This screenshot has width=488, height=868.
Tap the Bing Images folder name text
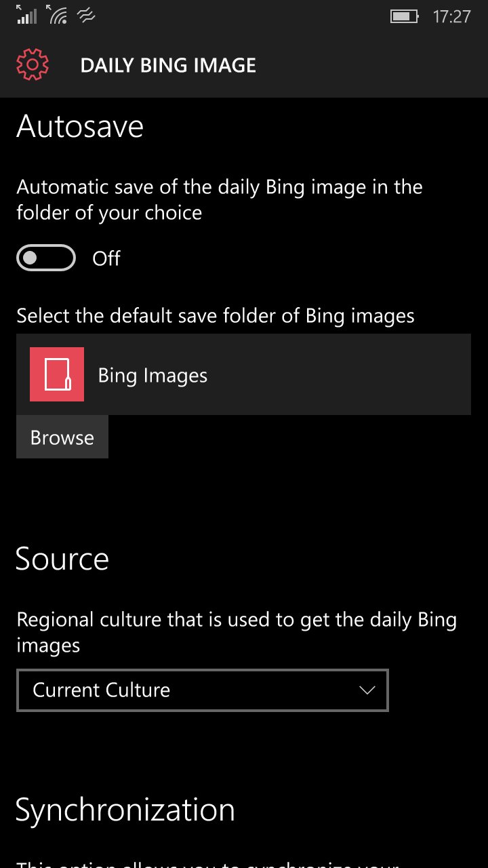coord(152,376)
